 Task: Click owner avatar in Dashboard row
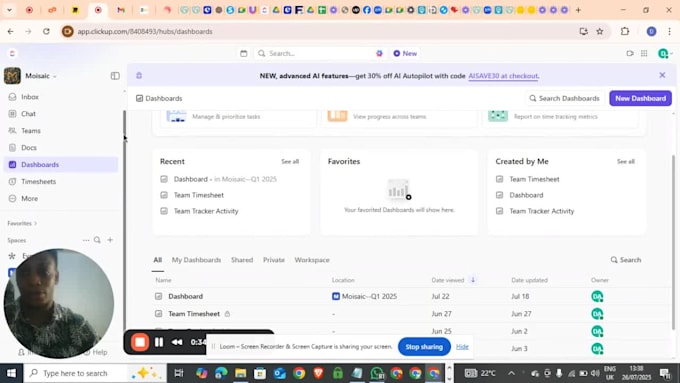pos(597,296)
